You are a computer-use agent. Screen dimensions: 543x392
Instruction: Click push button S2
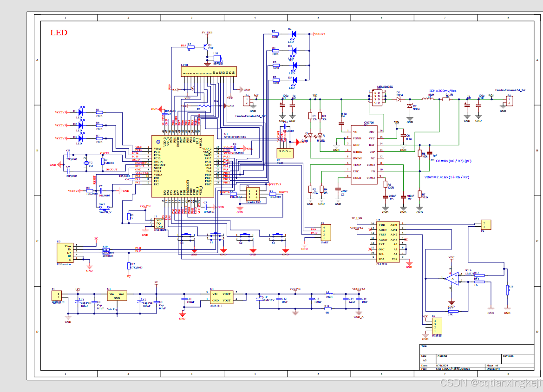click(245, 237)
